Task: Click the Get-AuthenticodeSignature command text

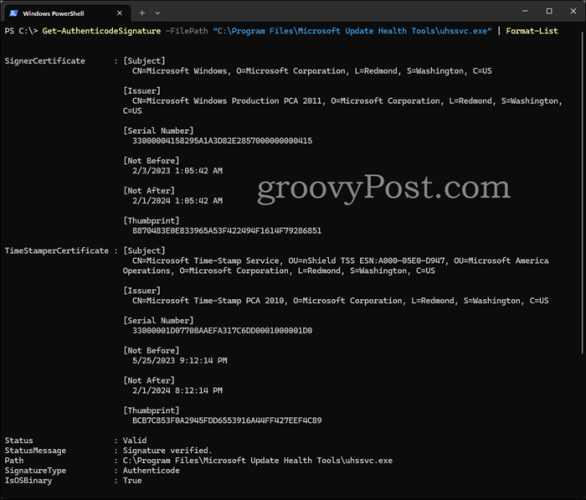Action: tap(101, 31)
